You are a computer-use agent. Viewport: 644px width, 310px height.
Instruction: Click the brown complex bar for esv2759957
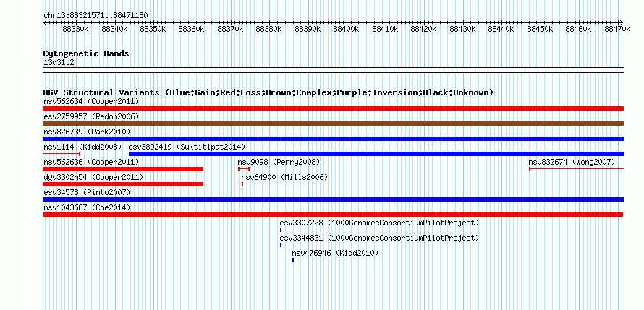[333, 124]
